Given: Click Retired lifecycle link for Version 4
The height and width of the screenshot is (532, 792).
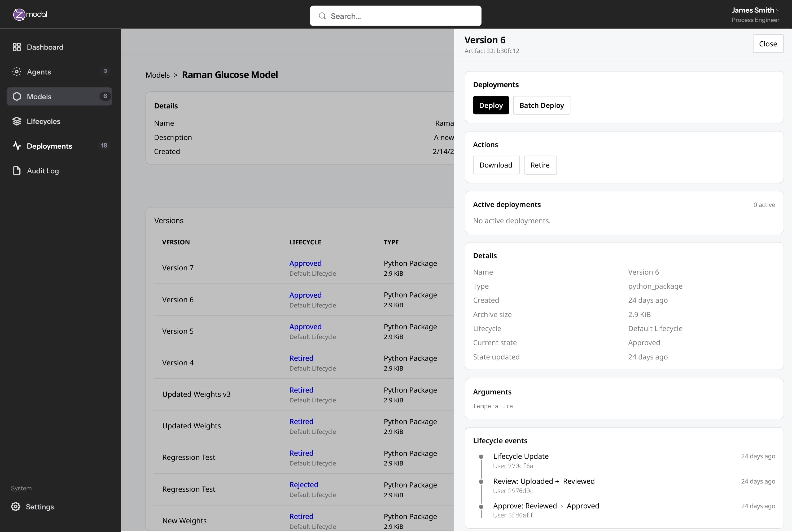Looking at the screenshot, I should point(301,358).
